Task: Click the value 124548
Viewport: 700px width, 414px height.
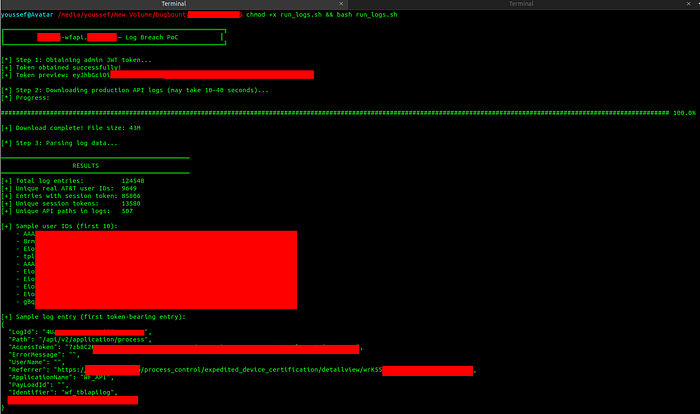Action: tap(133, 181)
